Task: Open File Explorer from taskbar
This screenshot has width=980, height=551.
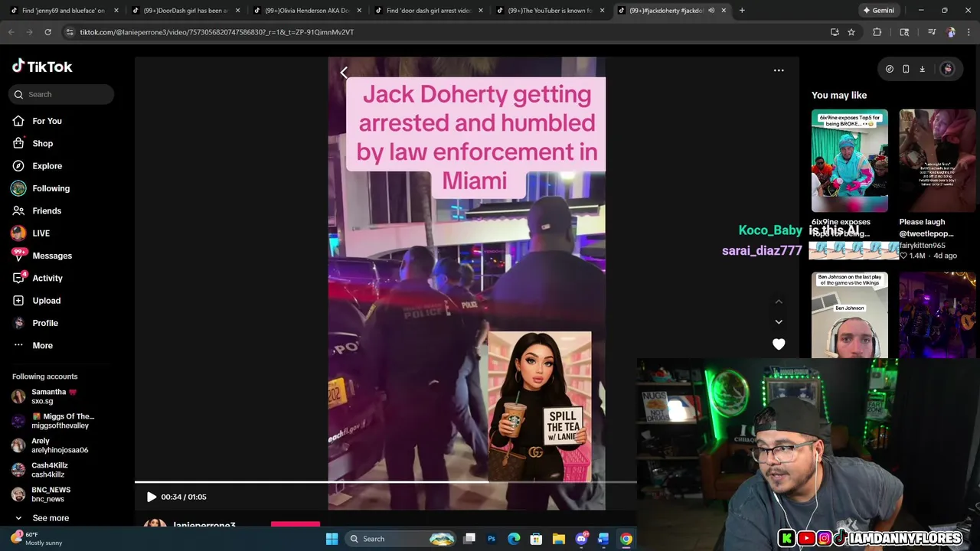Action: pyautogui.click(x=559, y=539)
